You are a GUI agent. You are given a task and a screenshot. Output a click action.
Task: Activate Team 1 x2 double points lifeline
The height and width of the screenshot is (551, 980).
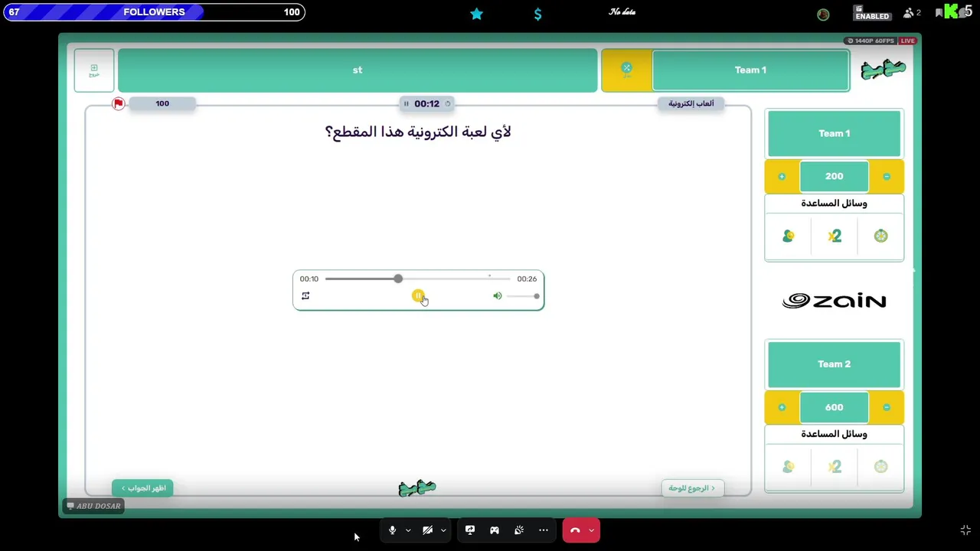click(x=835, y=236)
